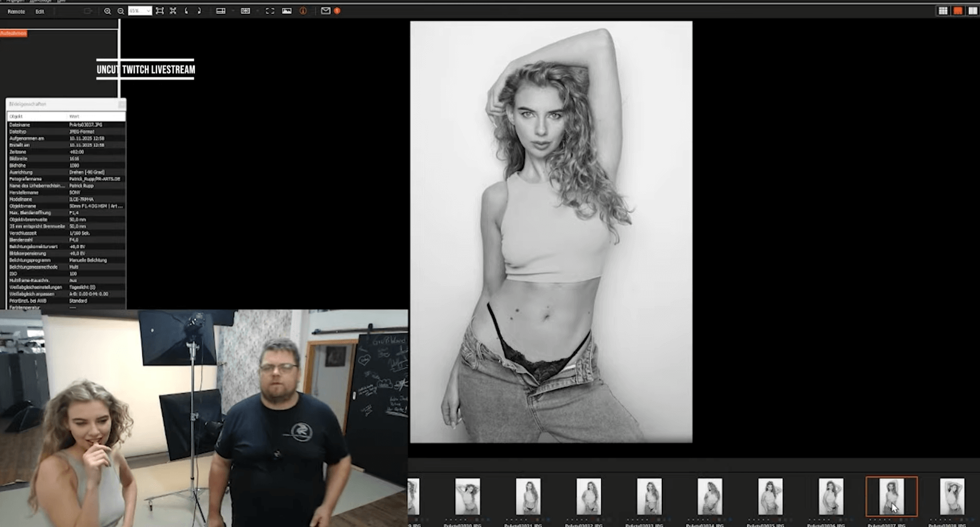Viewport: 980px width, 527px height.
Task: Rotate the image counterclockwise
Action: point(186,11)
